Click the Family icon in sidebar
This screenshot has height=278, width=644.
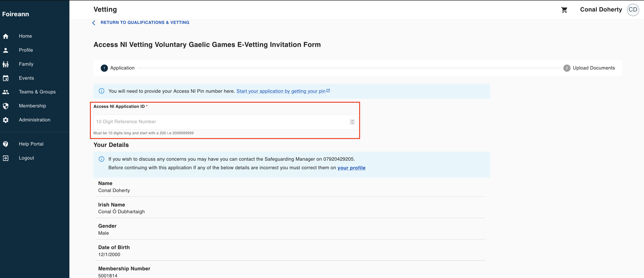pos(5,64)
